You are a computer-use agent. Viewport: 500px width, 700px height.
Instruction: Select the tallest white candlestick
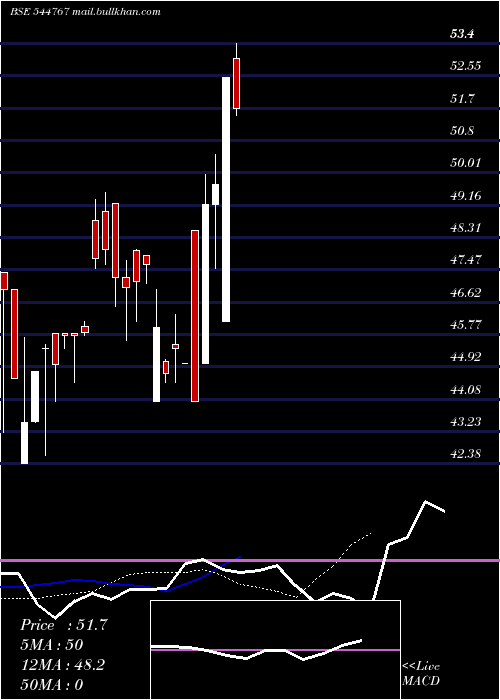click(x=226, y=199)
